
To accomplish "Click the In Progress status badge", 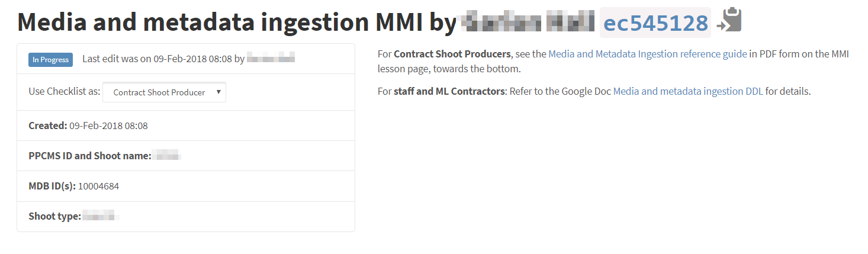I will 50,59.
